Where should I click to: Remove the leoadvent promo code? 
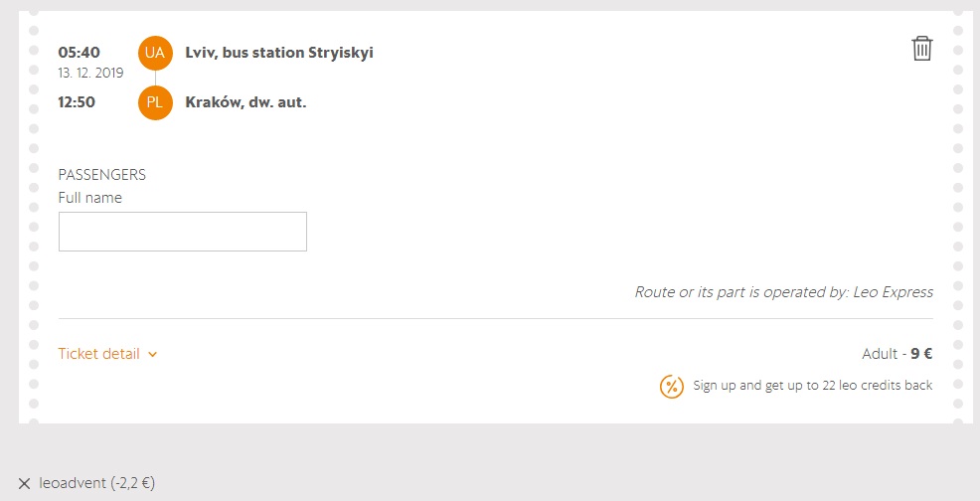click(25, 484)
